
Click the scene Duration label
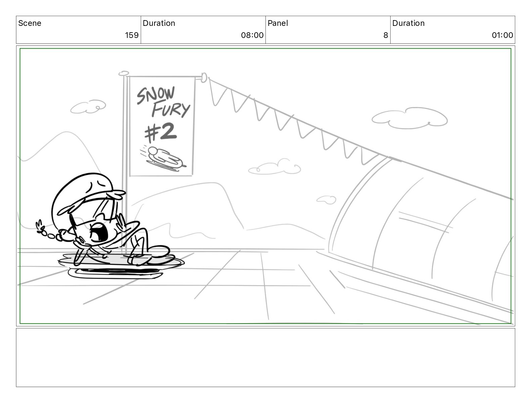159,23
